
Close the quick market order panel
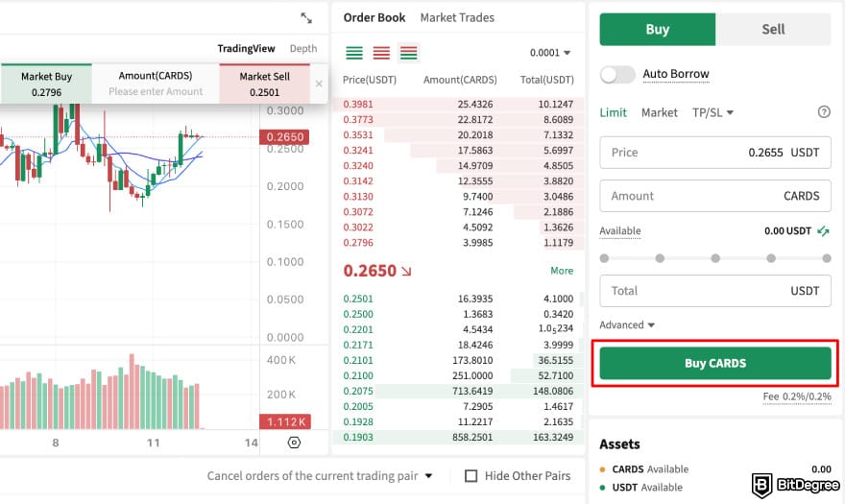point(319,84)
